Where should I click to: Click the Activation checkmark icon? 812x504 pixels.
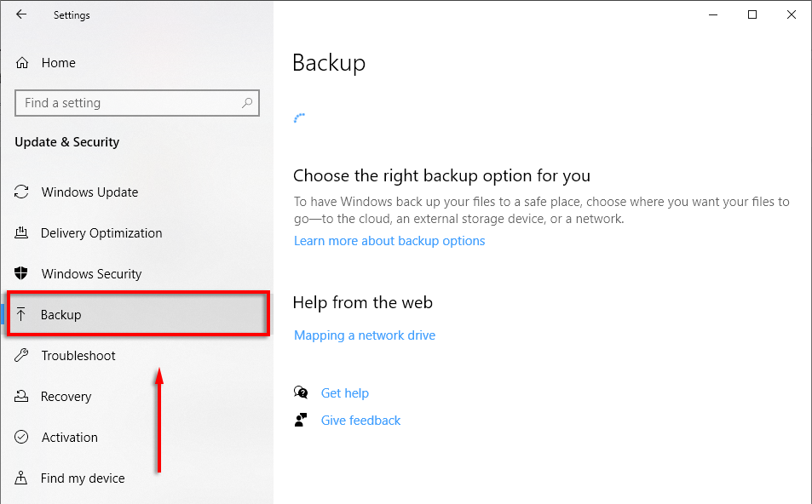click(x=23, y=438)
